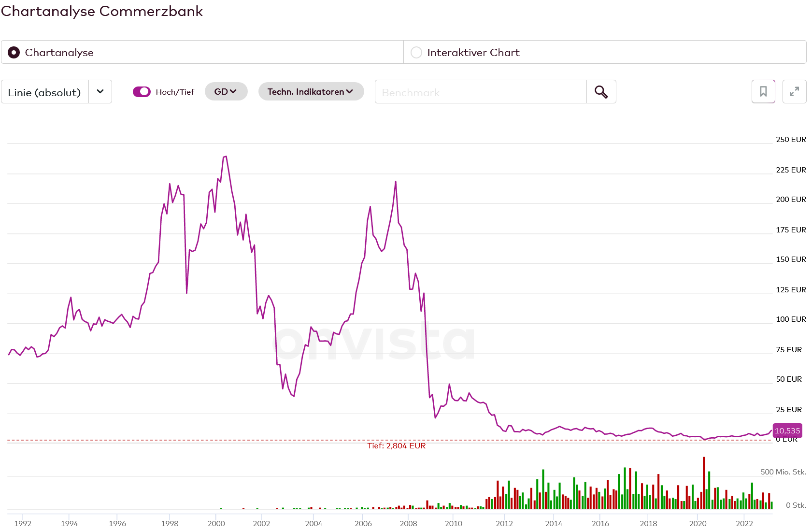Screen dimensions: 812x531
Task: Click the tallest red volume bar
Action: 704,483
